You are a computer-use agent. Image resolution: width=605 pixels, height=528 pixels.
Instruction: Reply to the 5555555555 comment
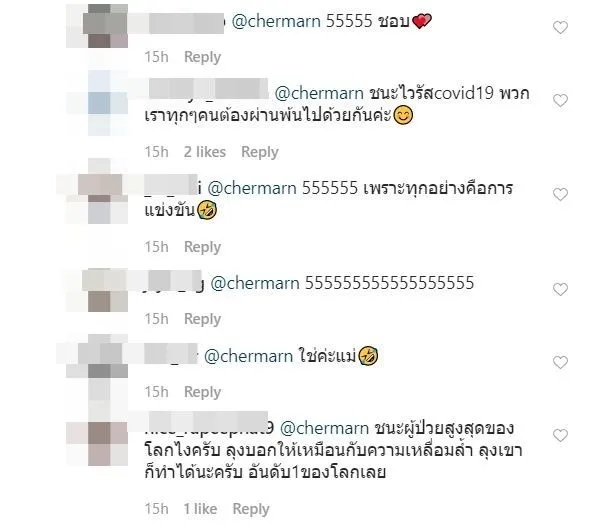202,319
